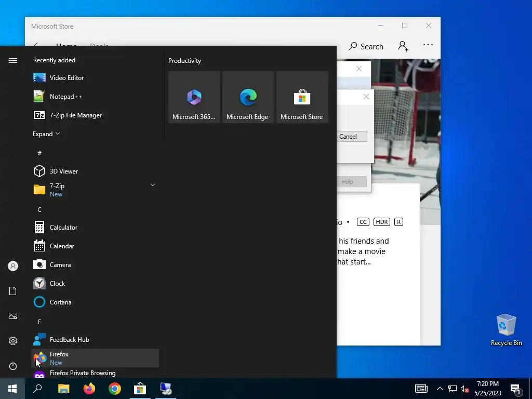Image resolution: width=532 pixels, height=399 pixels.
Task: Expand the Start menu hamburger
Action: pyautogui.click(x=13, y=60)
